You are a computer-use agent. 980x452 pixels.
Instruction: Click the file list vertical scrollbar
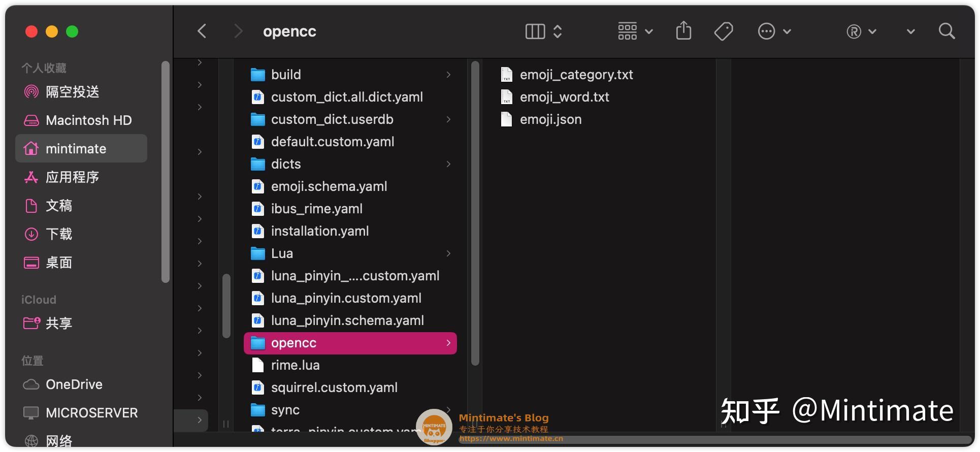click(x=475, y=213)
